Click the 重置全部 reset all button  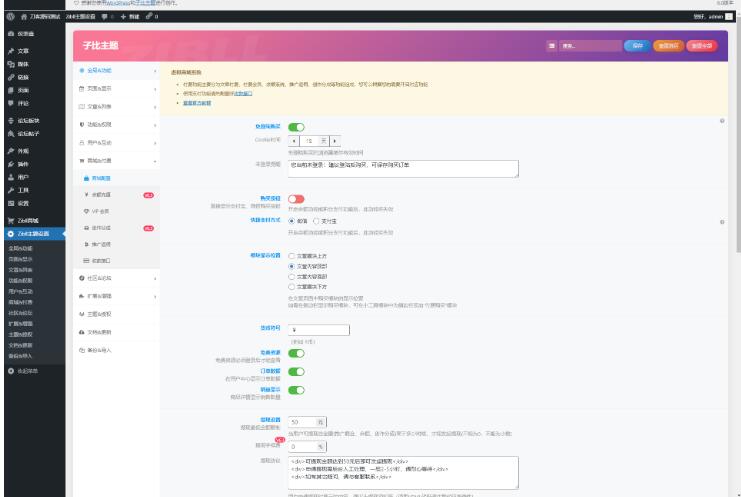[x=701, y=46]
